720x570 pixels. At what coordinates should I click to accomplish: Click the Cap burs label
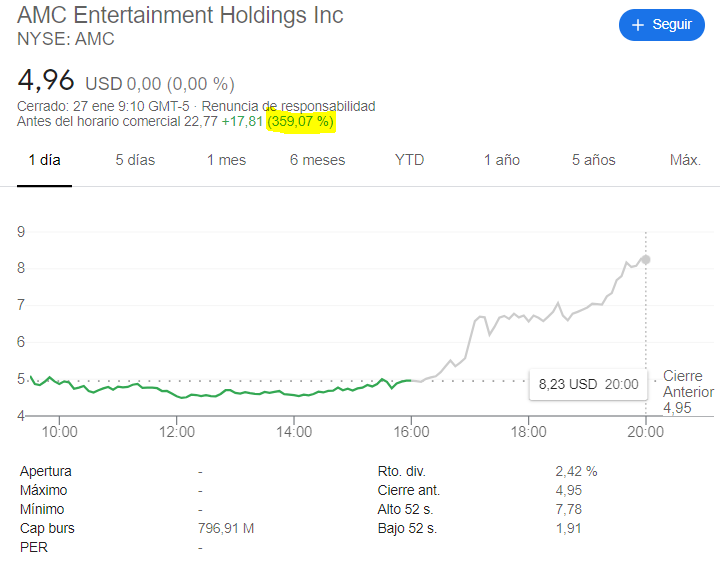point(47,528)
